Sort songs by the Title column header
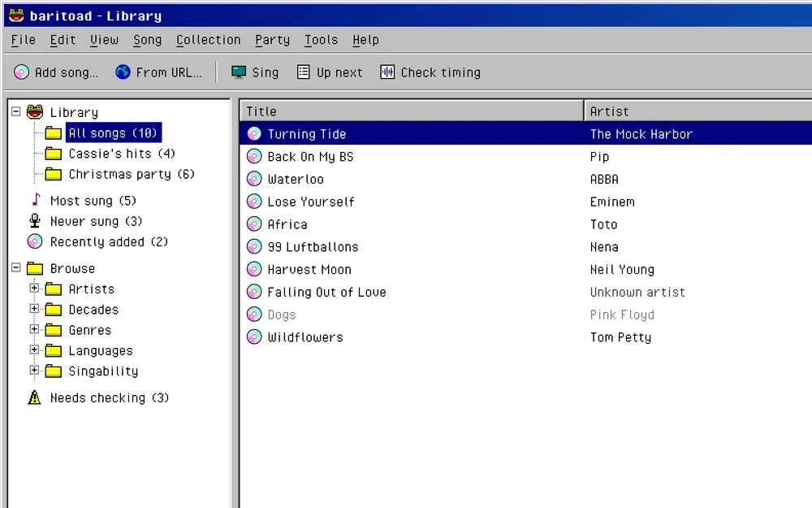This screenshot has height=508, width=812. pos(412,111)
